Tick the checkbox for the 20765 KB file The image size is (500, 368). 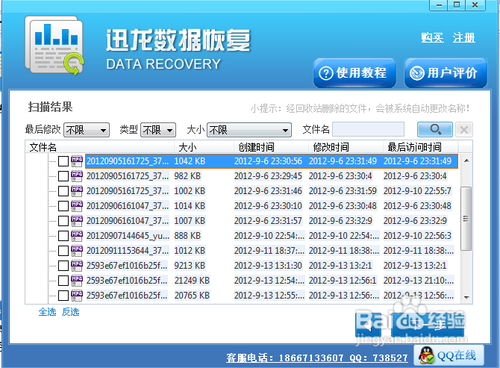[63, 296]
